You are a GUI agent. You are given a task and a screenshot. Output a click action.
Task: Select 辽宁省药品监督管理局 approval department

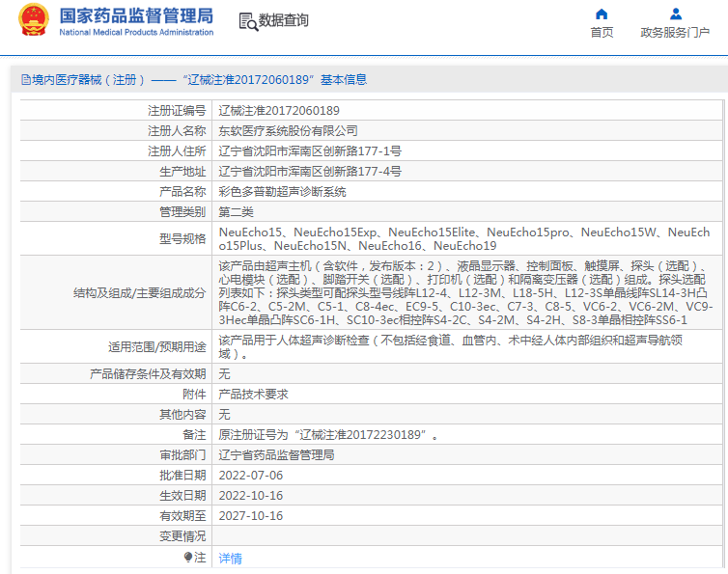[277, 454]
